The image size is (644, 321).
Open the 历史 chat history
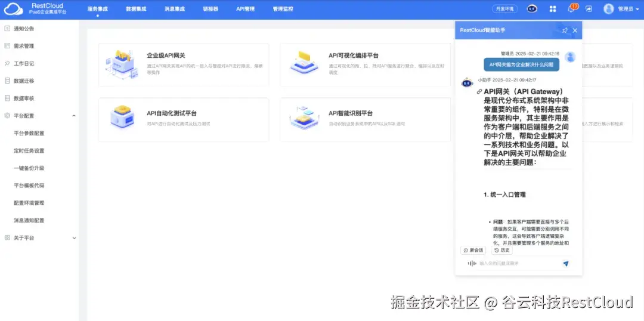coord(502,251)
